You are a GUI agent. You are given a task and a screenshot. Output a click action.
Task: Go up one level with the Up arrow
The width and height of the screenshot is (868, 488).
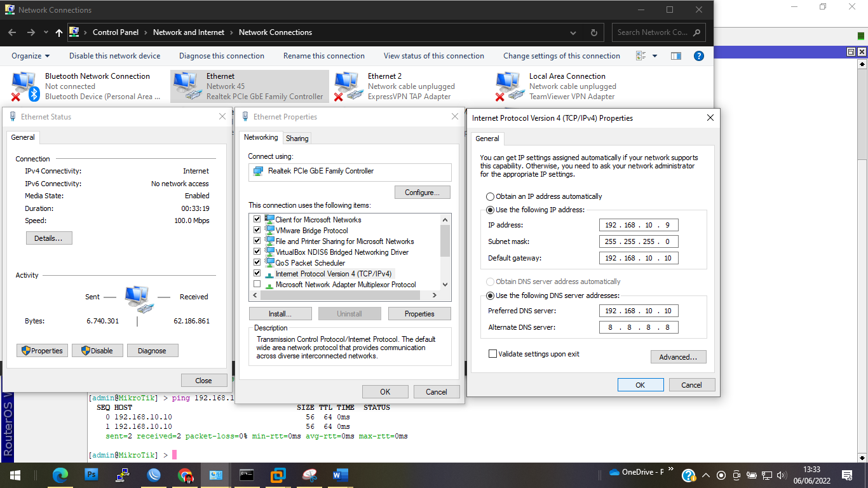(x=59, y=32)
